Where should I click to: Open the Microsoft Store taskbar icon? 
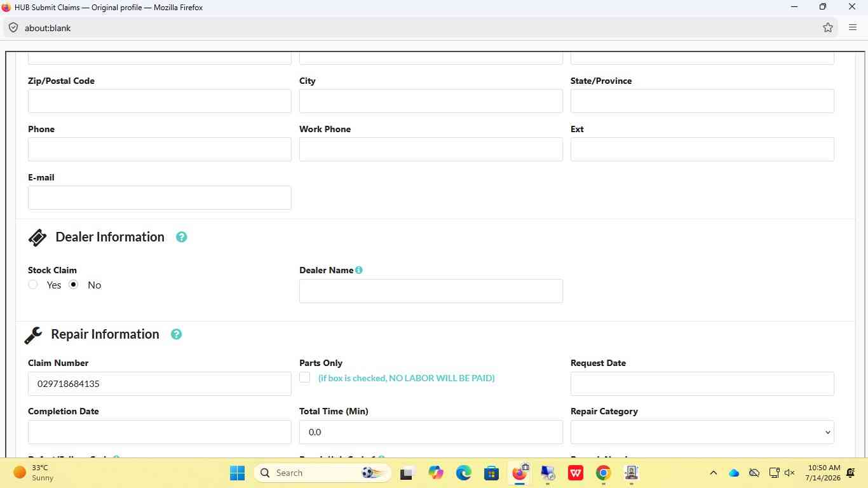click(x=491, y=473)
